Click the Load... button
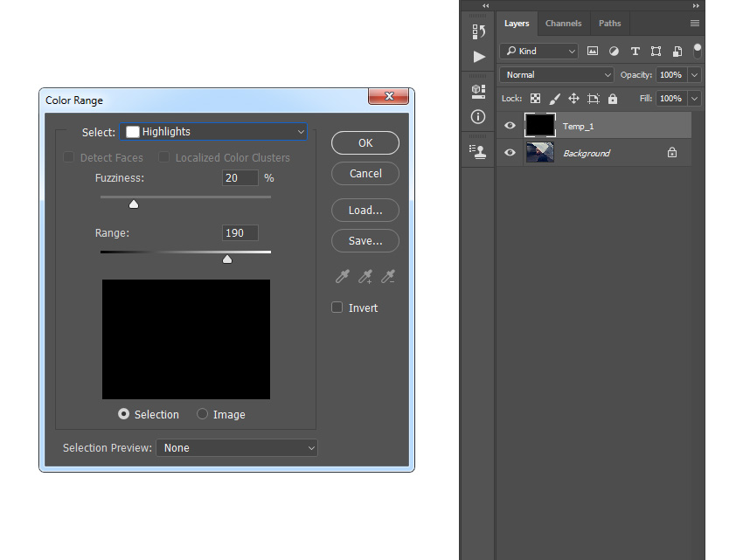The image size is (743, 560). tap(365, 210)
